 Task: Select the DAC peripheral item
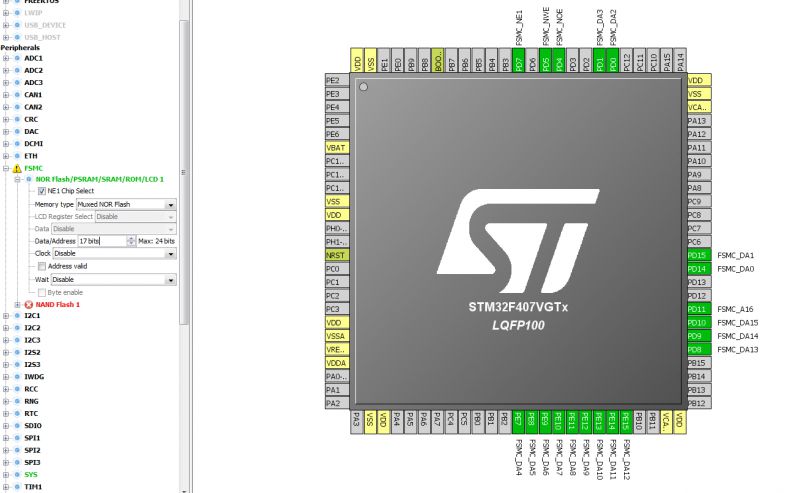pos(31,132)
